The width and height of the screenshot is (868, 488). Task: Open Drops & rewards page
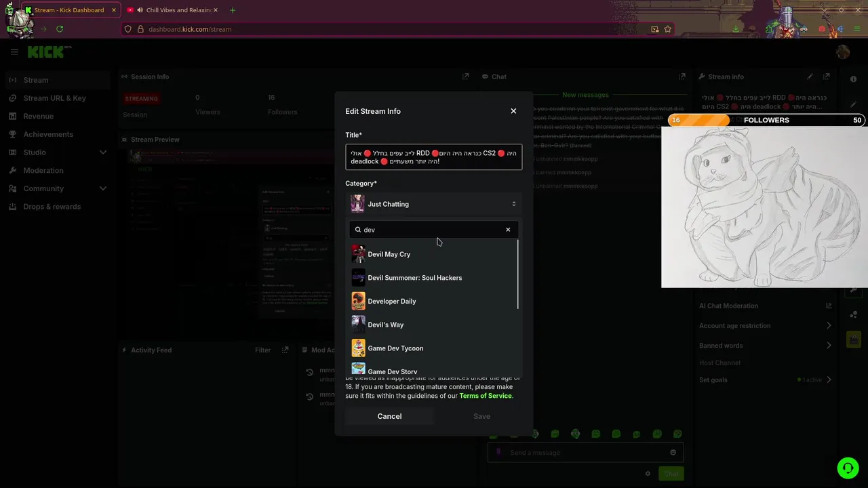tap(57, 207)
